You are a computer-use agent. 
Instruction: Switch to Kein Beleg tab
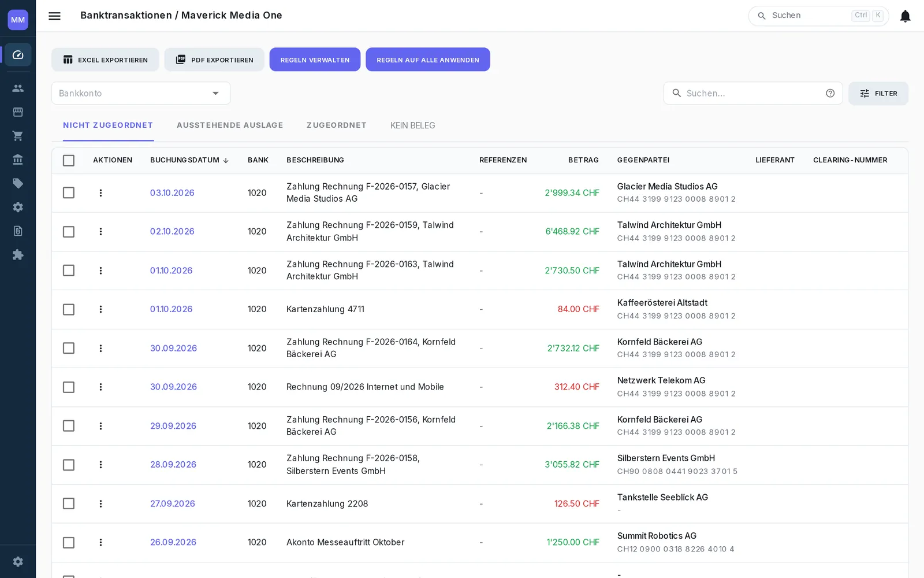[x=412, y=125]
